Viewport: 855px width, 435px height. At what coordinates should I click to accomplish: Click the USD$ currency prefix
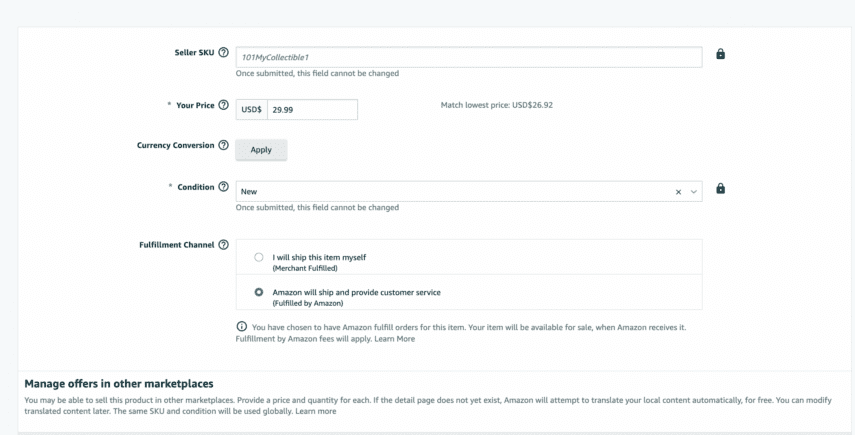(x=251, y=110)
